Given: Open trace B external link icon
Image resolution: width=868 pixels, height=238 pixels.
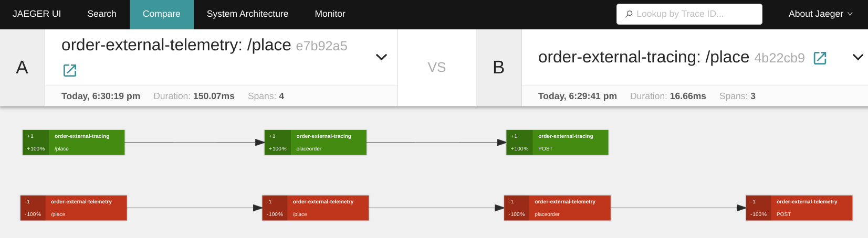Looking at the screenshot, I should 820,58.
